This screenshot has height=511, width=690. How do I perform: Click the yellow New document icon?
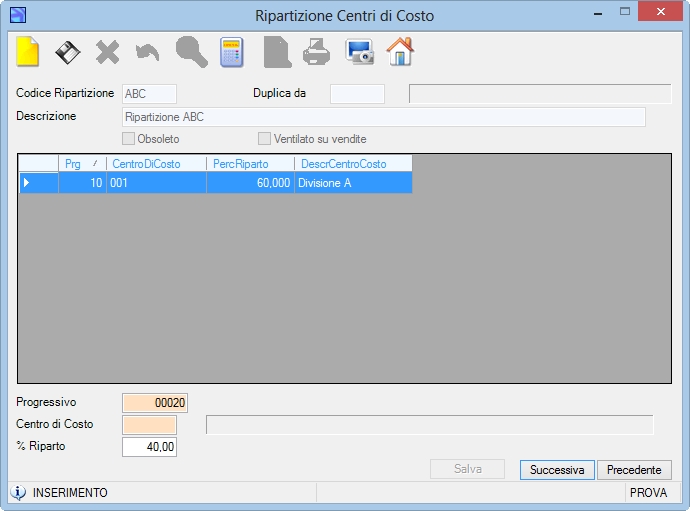tap(28, 52)
